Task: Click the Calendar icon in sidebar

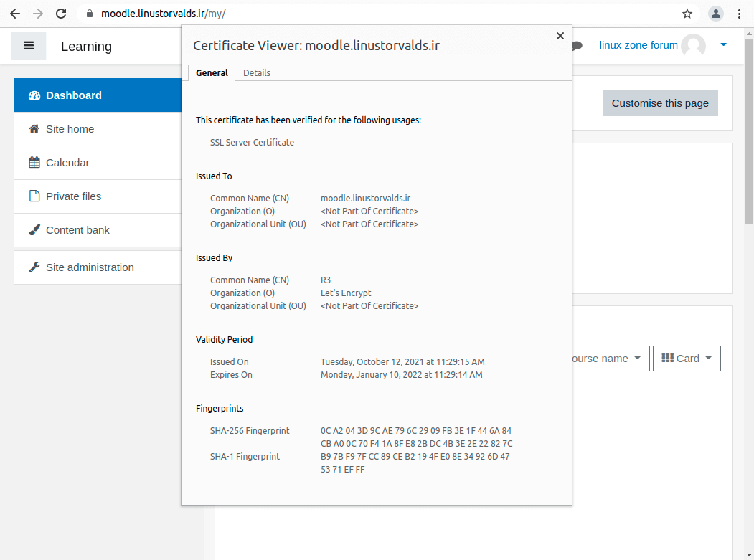Action: coord(34,163)
